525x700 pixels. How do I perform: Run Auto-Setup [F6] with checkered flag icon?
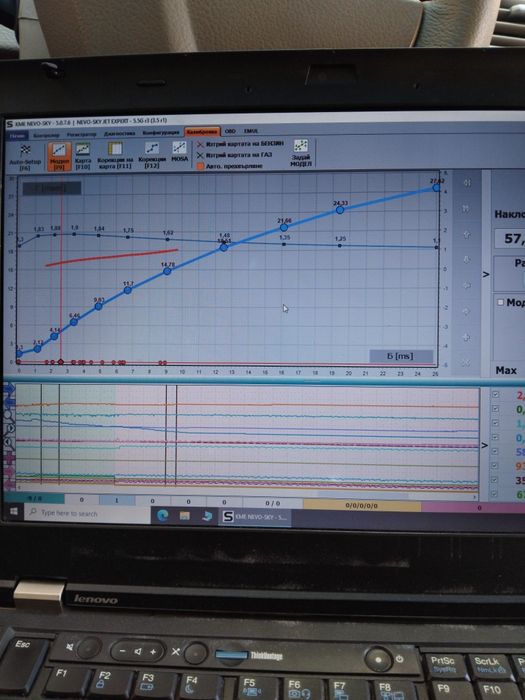tap(25, 156)
